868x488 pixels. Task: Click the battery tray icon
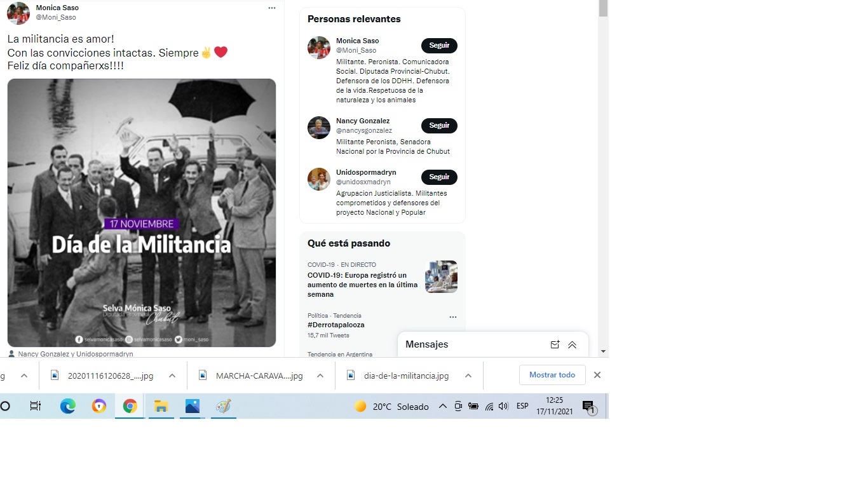pos(473,407)
